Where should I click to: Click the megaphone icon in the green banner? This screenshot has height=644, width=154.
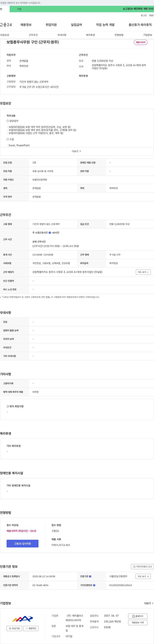124,9
